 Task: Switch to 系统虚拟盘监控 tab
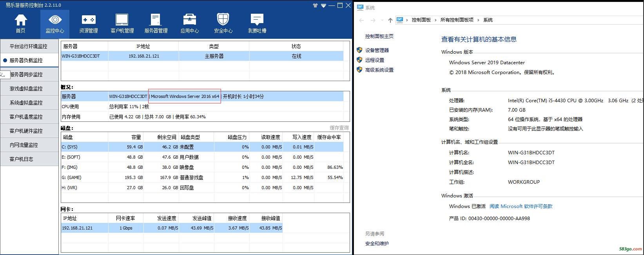point(29,103)
